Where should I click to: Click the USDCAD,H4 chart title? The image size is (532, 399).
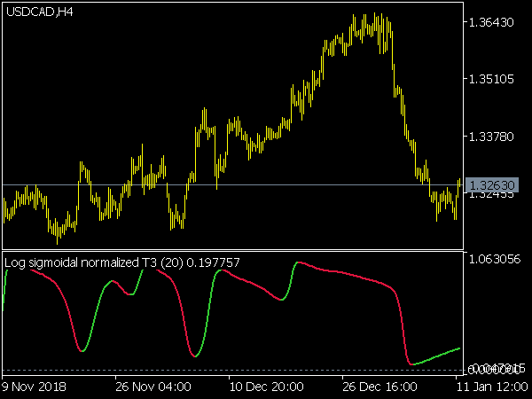39,12
